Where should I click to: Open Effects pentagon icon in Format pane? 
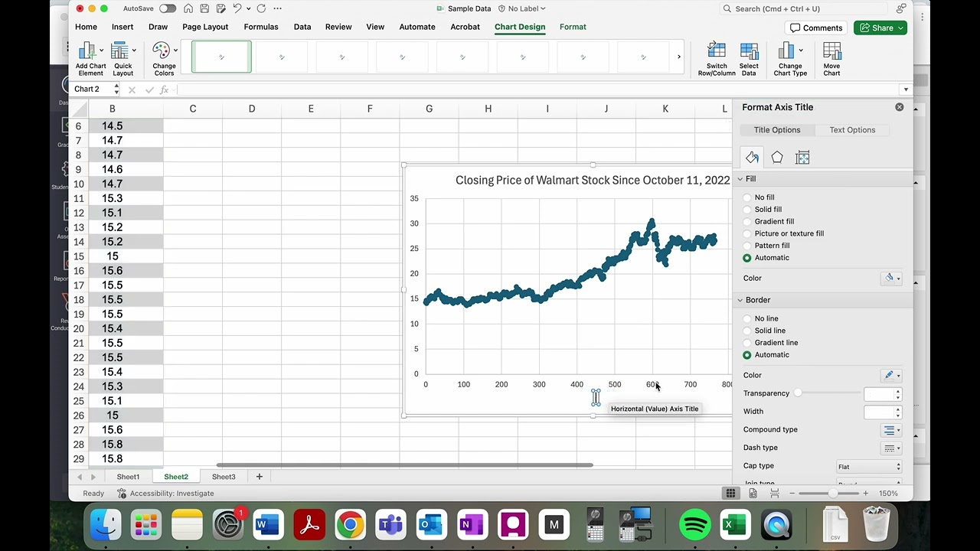pyautogui.click(x=777, y=157)
